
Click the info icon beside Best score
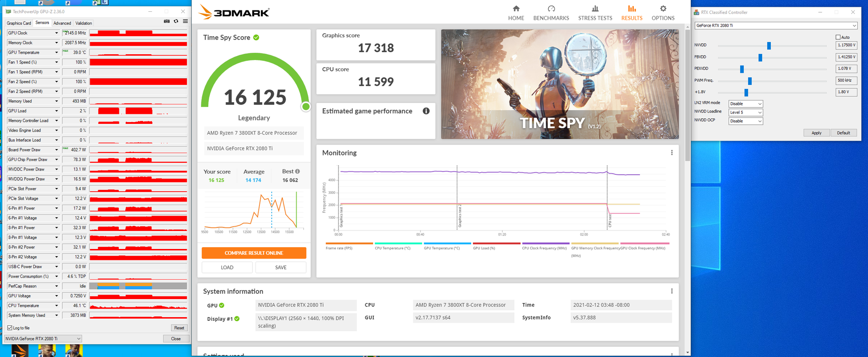pos(297,171)
